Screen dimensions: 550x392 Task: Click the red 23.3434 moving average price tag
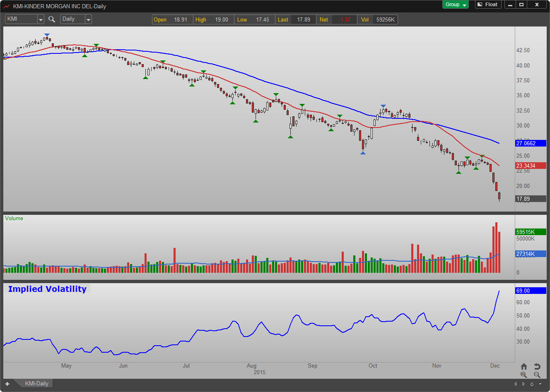pyautogui.click(x=530, y=166)
